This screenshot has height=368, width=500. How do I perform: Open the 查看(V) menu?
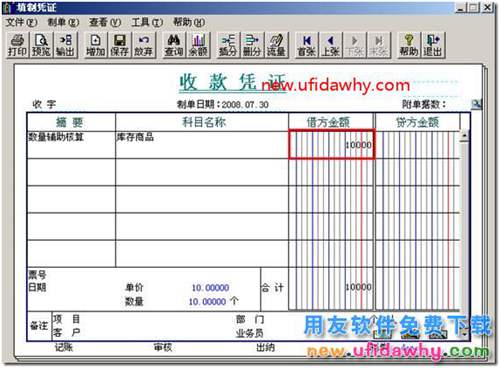click(x=105, y=22)
